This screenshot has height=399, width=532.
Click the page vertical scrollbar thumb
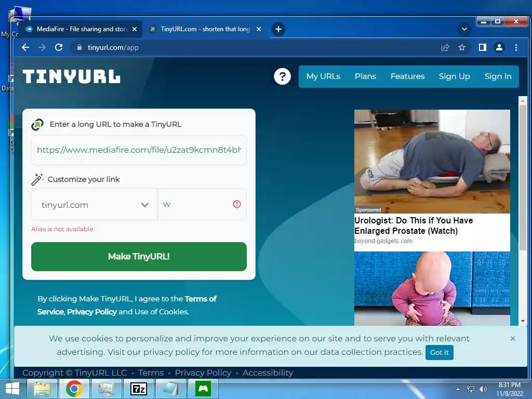(523, 178)
